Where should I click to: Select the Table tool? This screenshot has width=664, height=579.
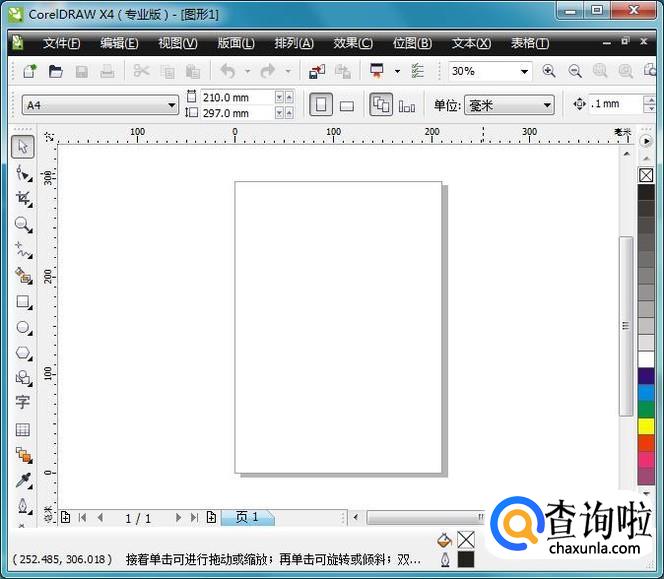point(23,429)
